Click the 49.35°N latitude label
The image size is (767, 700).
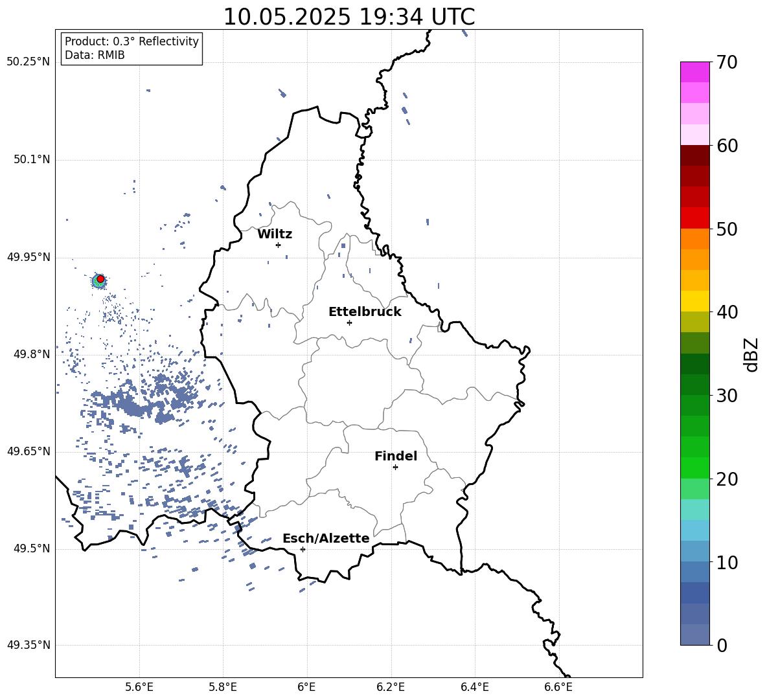tap(29, 645)
